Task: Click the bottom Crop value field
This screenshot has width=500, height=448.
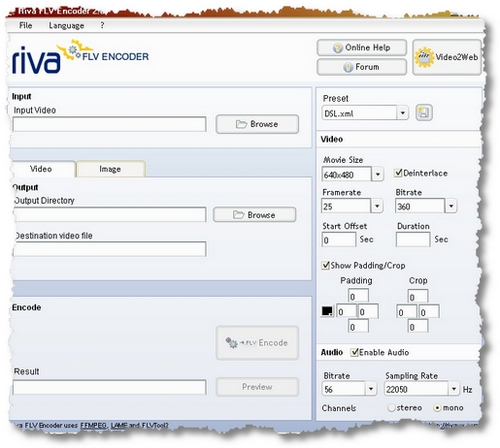Action: [x=418, y=326]
